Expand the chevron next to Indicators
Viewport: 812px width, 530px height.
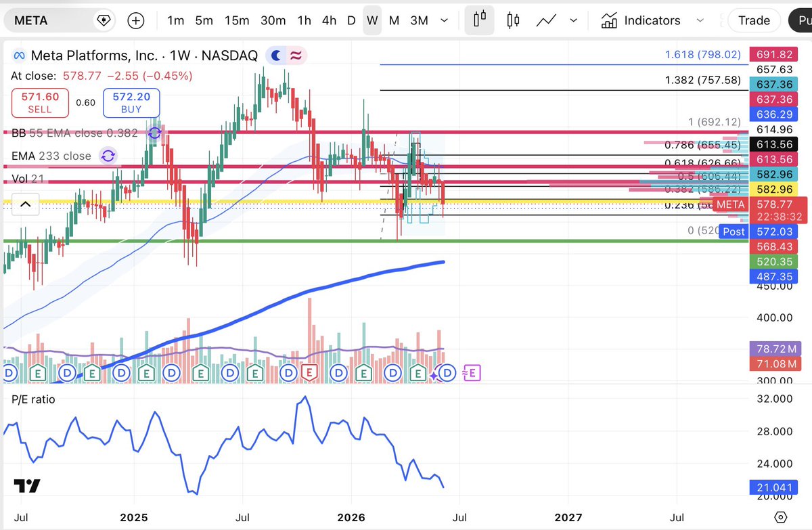pyautogui.click(x=700, y=20)
